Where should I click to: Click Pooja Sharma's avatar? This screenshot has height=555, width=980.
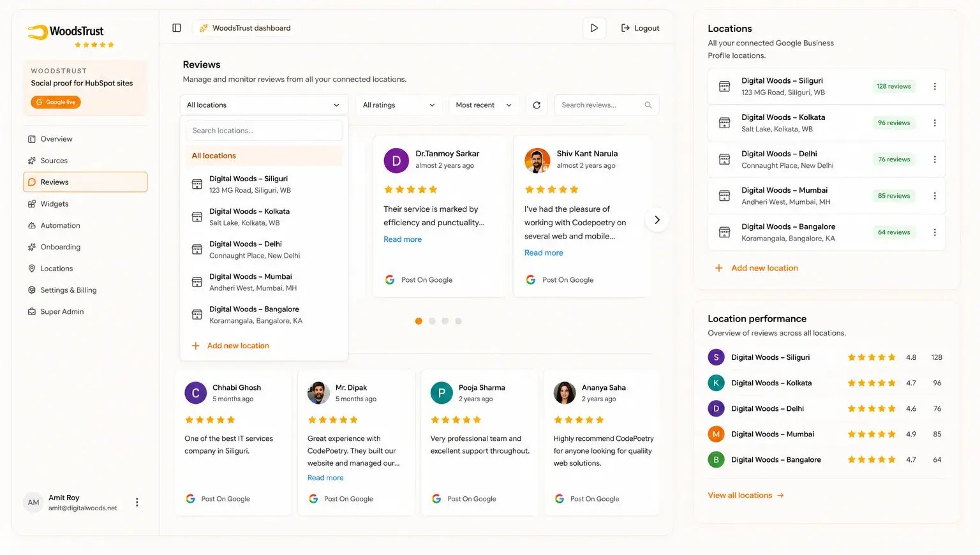click(x=442, y=393)
